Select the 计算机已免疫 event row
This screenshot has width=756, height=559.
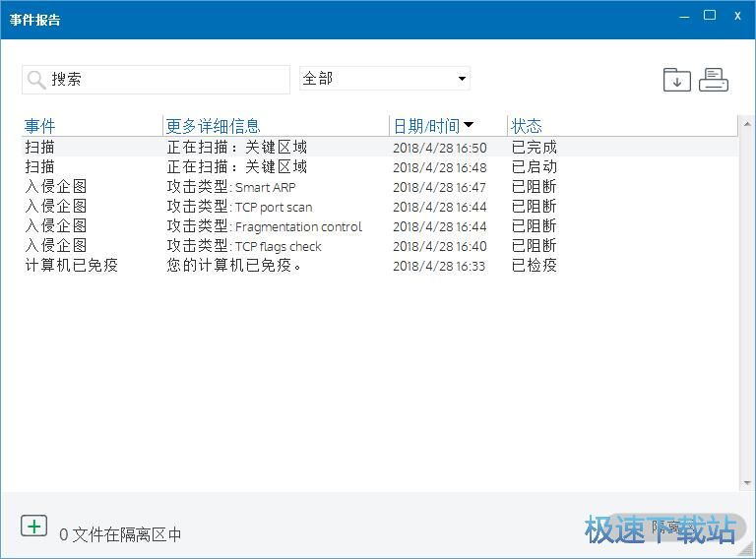click(x=295, y=266)
